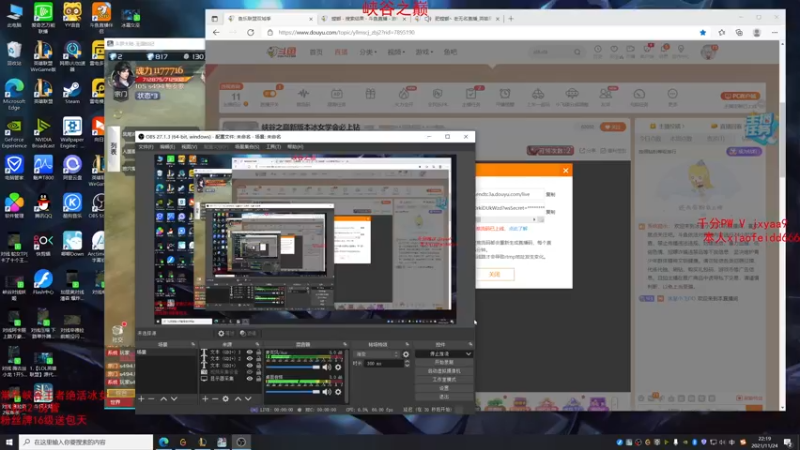
Task: Switch the orange toggle in Douyu streamer toolbar
Action: (269, 94)
